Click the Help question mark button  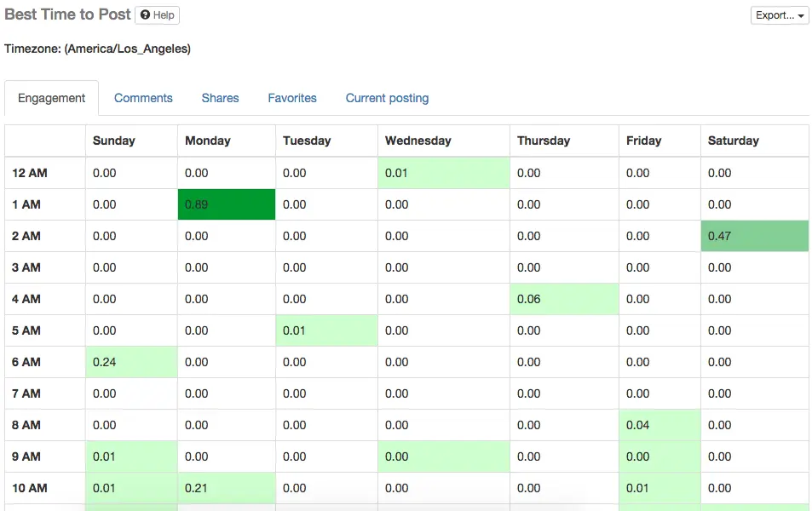(x=158, y=15)
